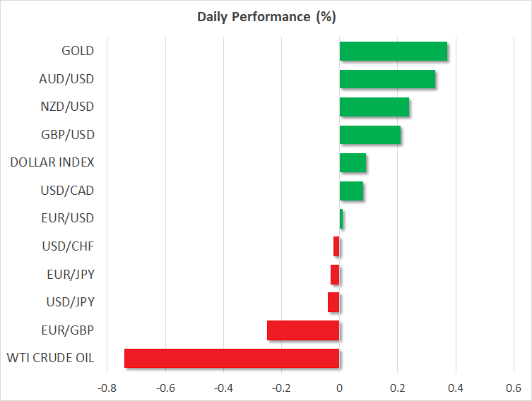Select the long red WTI CRUDE OIL bar
This screenshot has width=532, height=401.
[x=232, y=358]
